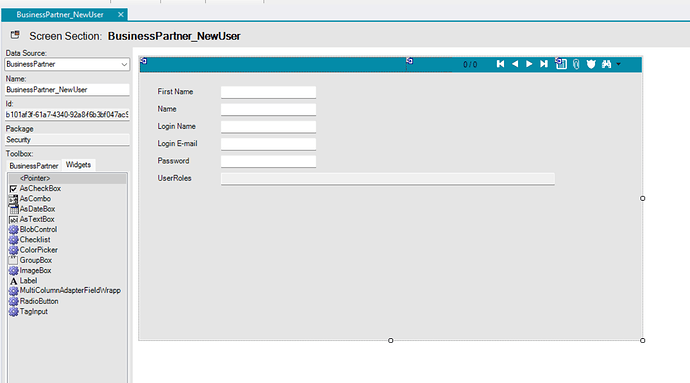
Task: Select AsTextBox widget
Action: (x=37, y=219)
